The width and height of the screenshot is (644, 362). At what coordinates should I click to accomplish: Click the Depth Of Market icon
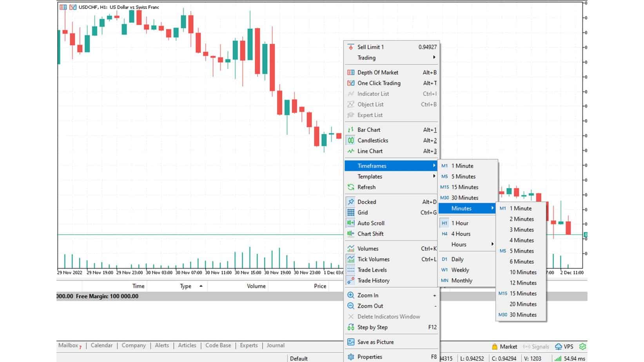point(351,72)
